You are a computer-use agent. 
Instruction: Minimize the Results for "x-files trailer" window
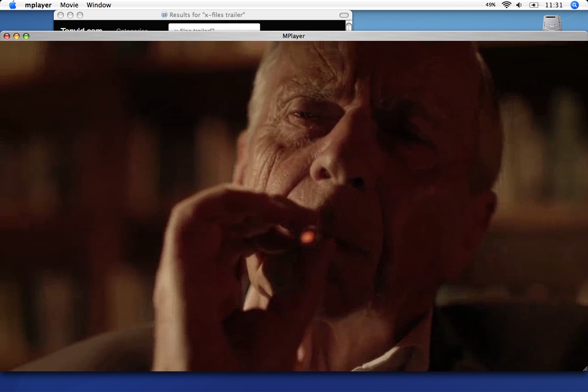pyautogui.click(x=70, y=15)
